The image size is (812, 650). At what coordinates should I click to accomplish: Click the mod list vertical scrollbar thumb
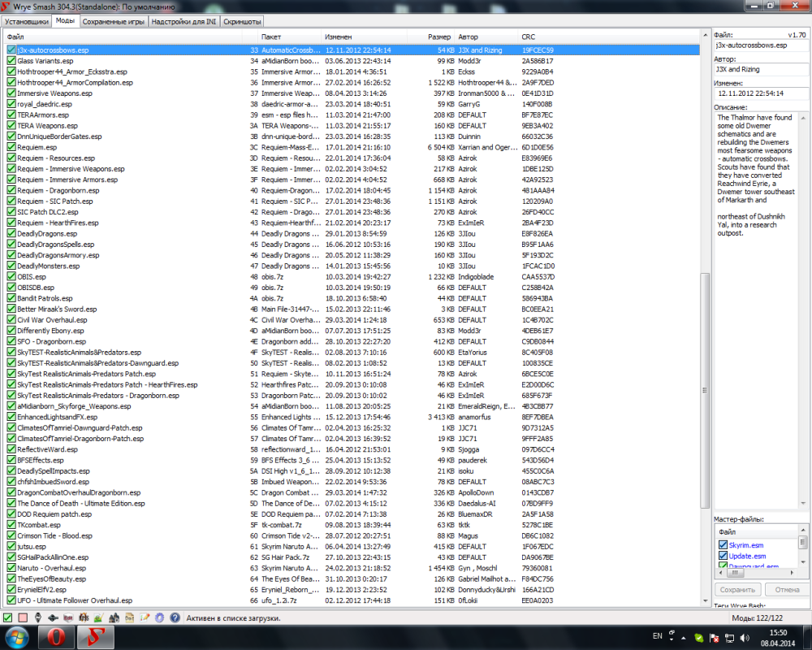point(705,390)
